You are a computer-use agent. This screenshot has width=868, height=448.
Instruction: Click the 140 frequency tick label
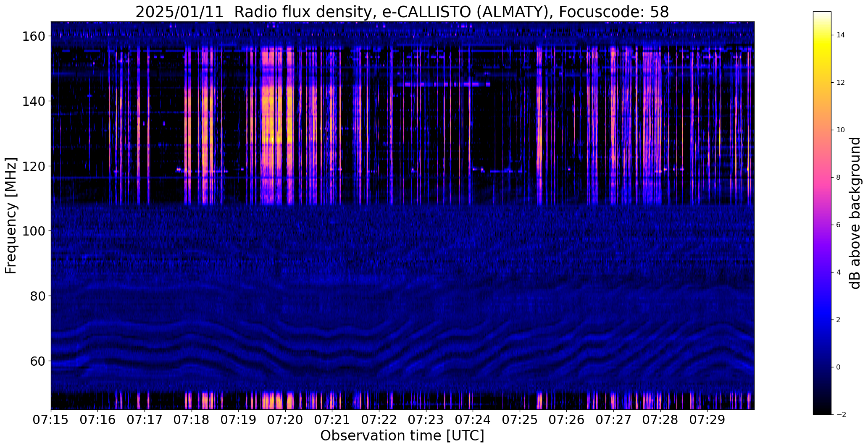(34, 101)
